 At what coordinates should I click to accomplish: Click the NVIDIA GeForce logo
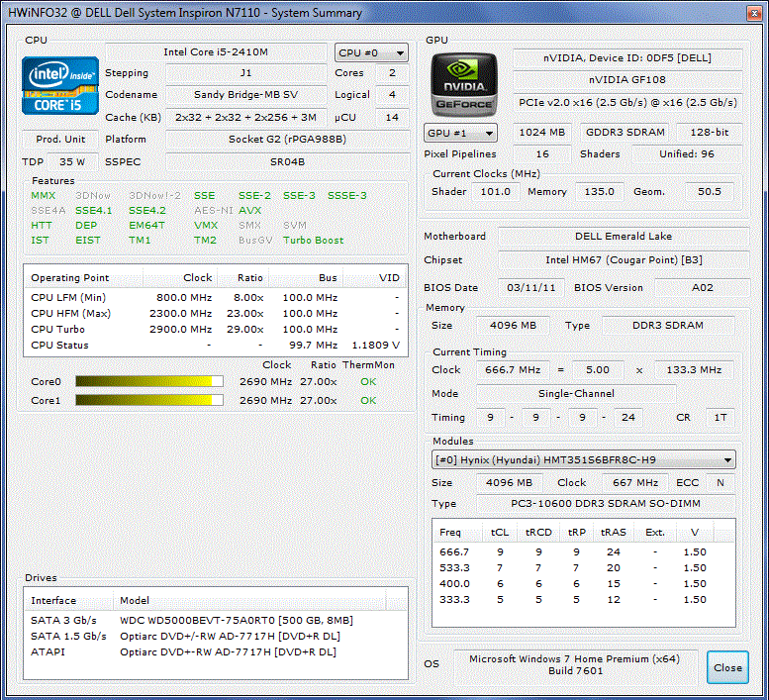[464, 84]
